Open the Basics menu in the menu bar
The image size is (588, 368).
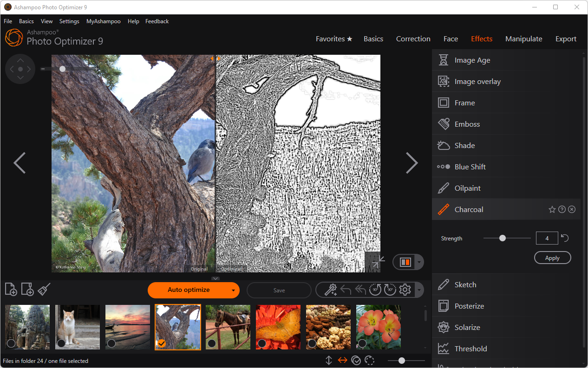point(26,21)
